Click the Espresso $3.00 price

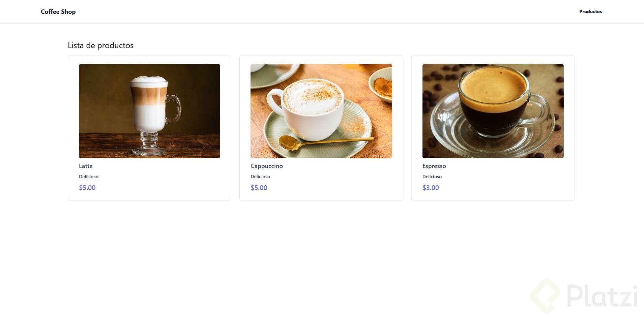coord(431,188)
